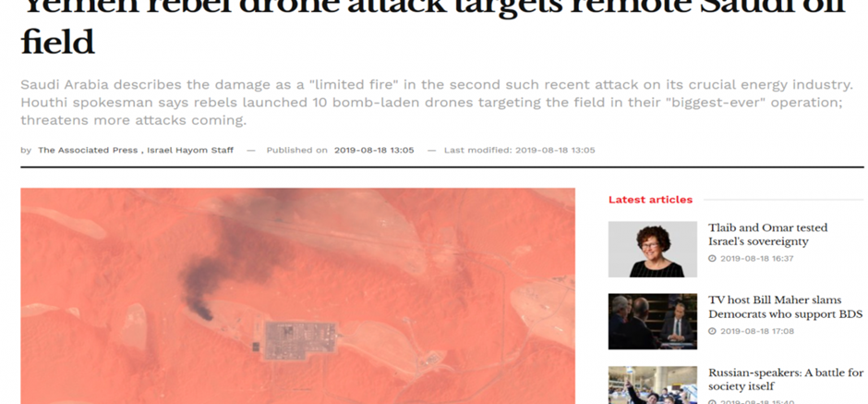Click the clock icon under Russian-speakers article

[712, 402]
